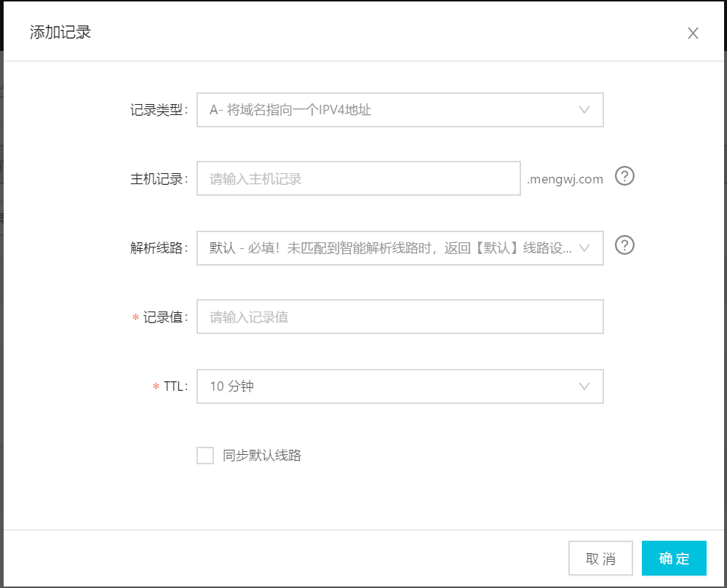Click the down arrow on 解析线路 selector
This screenshot has height=588, width=727.
(x=584, y=248)
